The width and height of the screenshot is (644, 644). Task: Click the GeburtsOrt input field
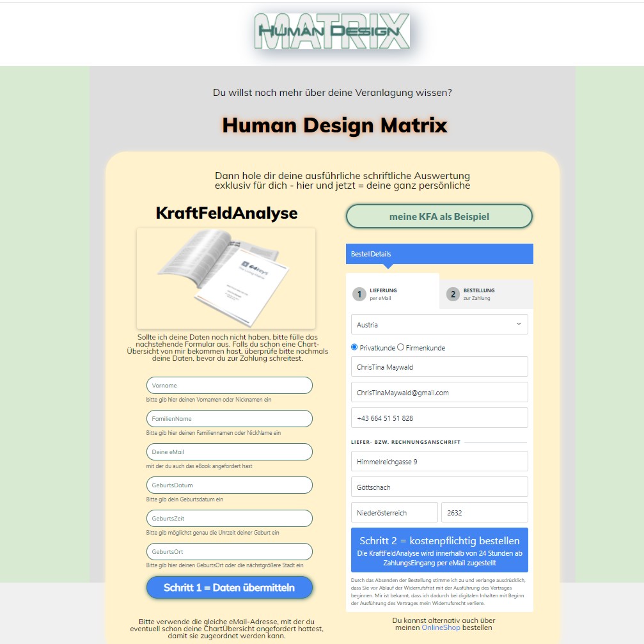[229, 552]
